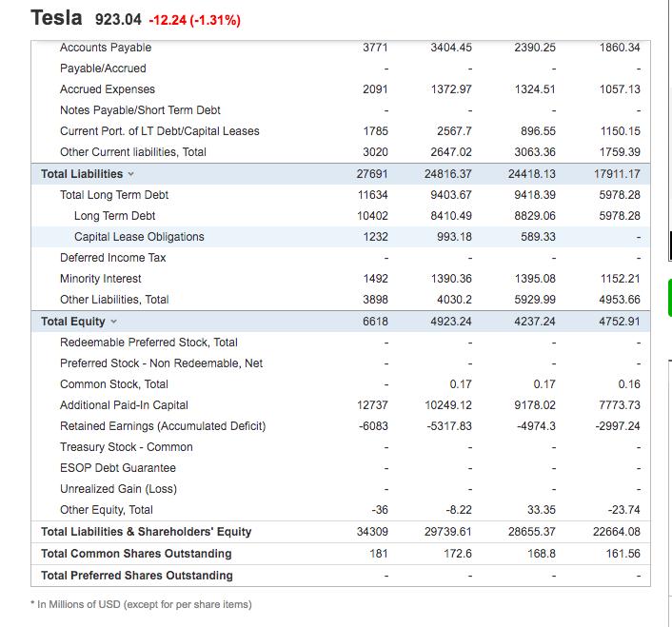Click Retained Earnings value -6083
The width and height of the screenshot is (672, 627).
pos(373,426)
